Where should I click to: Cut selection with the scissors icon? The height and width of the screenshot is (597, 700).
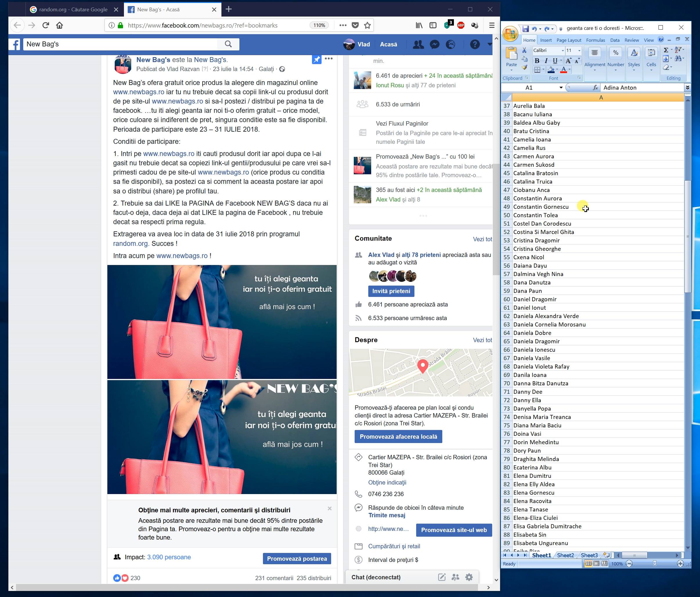[524, 50]
